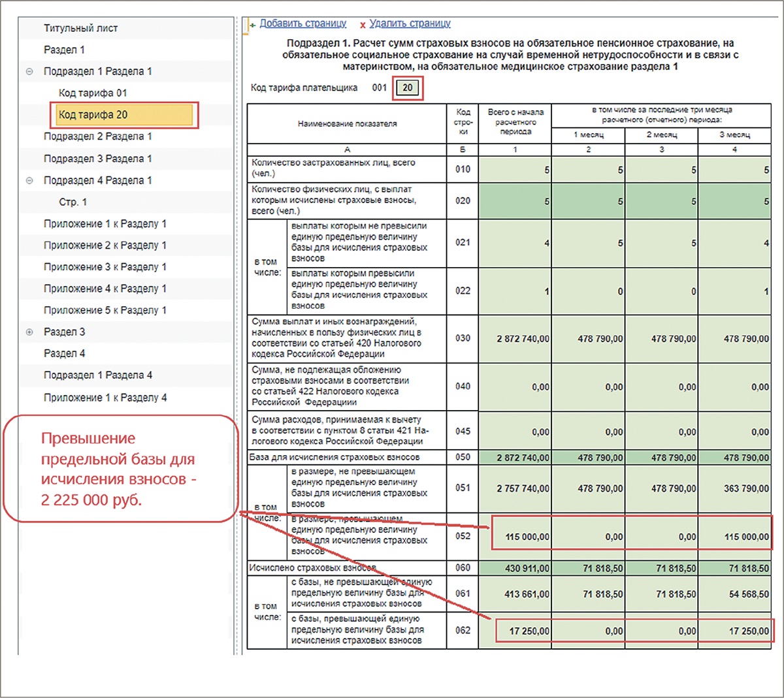Collapse 'Подраздел 4 Раздела 1' tree node
The image size is (784, 698).
coord(29,181)
